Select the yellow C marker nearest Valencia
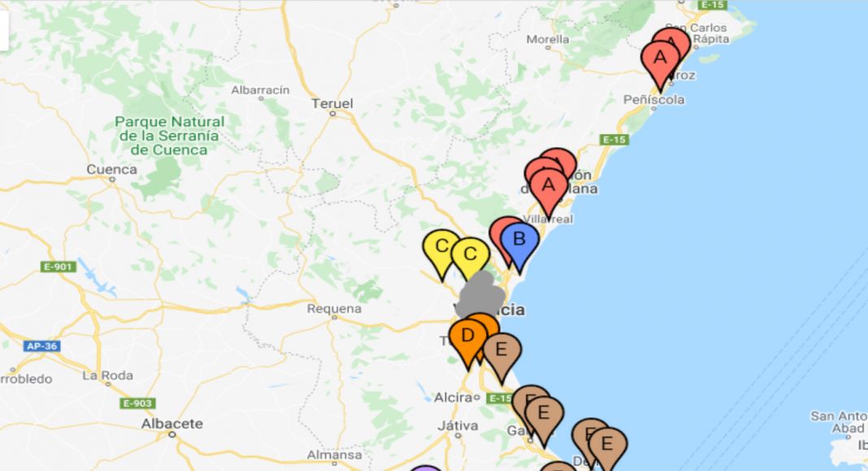 click(x=471, y=257)
